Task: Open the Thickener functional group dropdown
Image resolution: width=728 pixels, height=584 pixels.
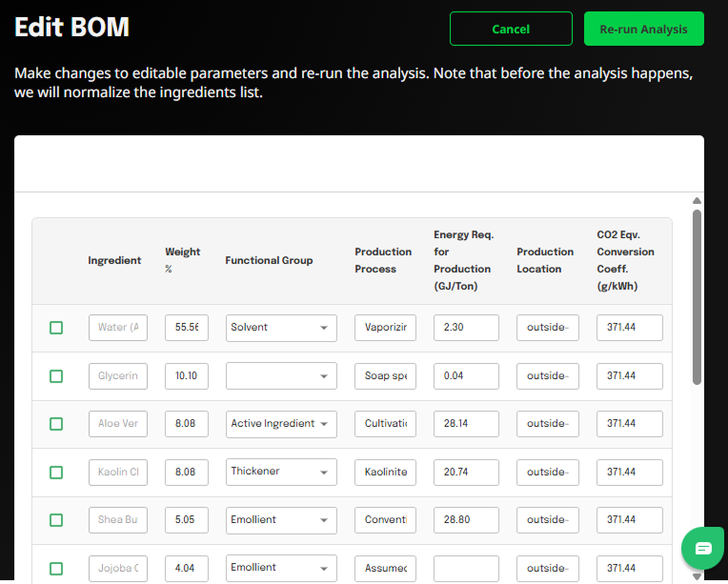Action: 281,473
